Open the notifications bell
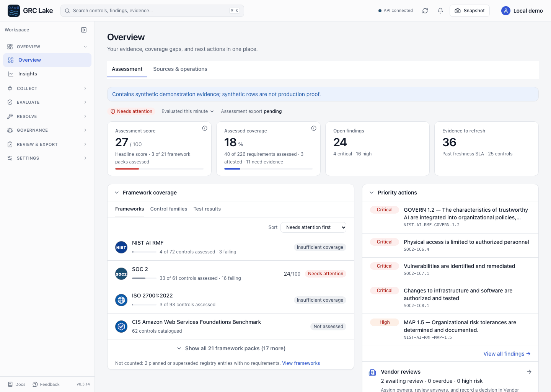551x392 pixels. pyautogui.click(x=440, y=11)
